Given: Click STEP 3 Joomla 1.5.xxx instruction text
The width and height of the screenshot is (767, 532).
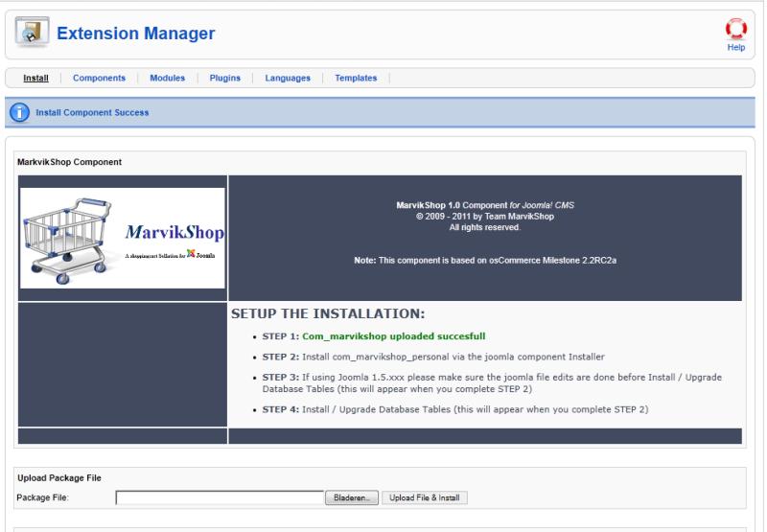Looking at the screenshot, I should coord(492,383).
